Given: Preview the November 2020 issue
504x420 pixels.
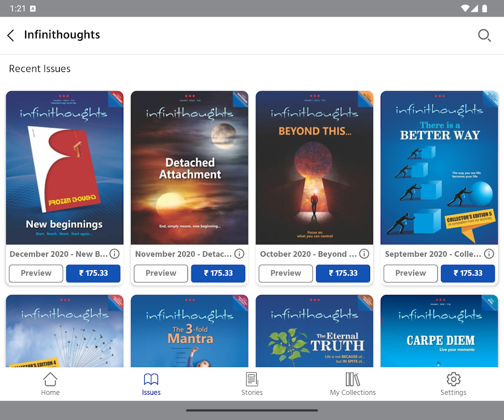Looking at the screenshot, I should pyautogui.click(x=161, y=273).
